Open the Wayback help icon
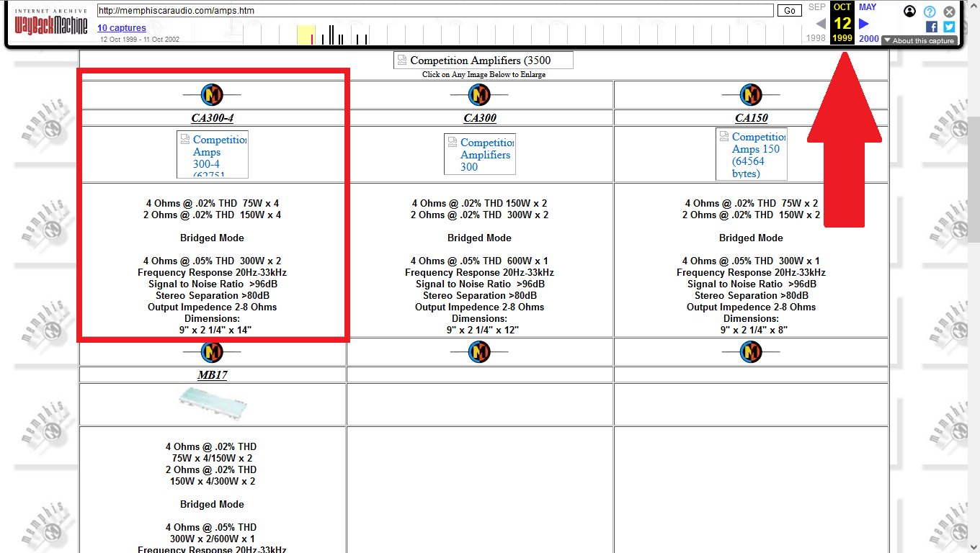This screenshot has height=553, width=980. [x=930, y=12]
